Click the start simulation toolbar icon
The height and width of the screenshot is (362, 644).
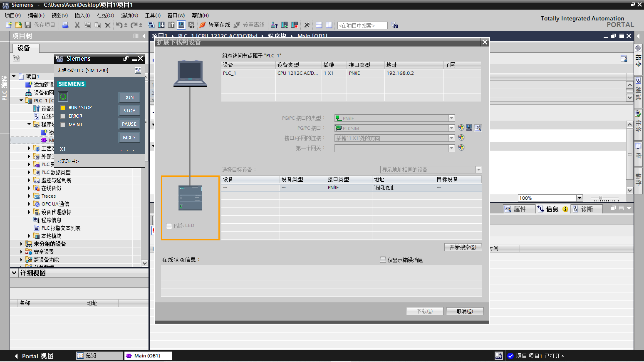(181, 25)
